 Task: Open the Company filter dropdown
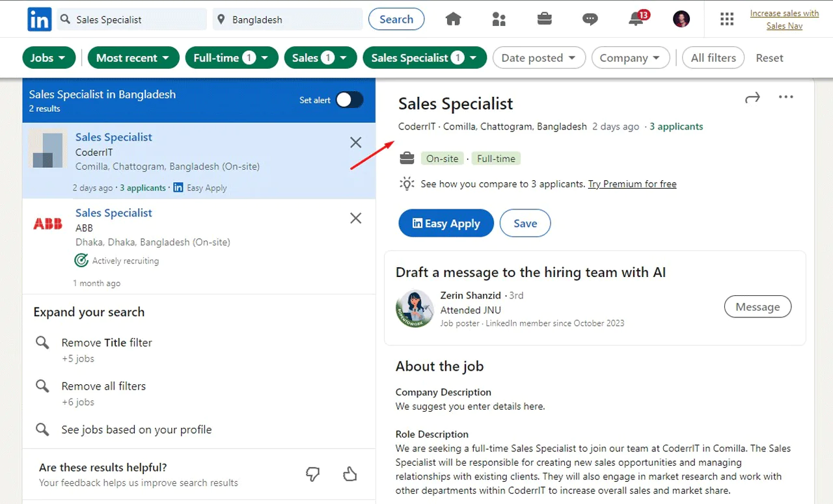click(x=630, y=57)
